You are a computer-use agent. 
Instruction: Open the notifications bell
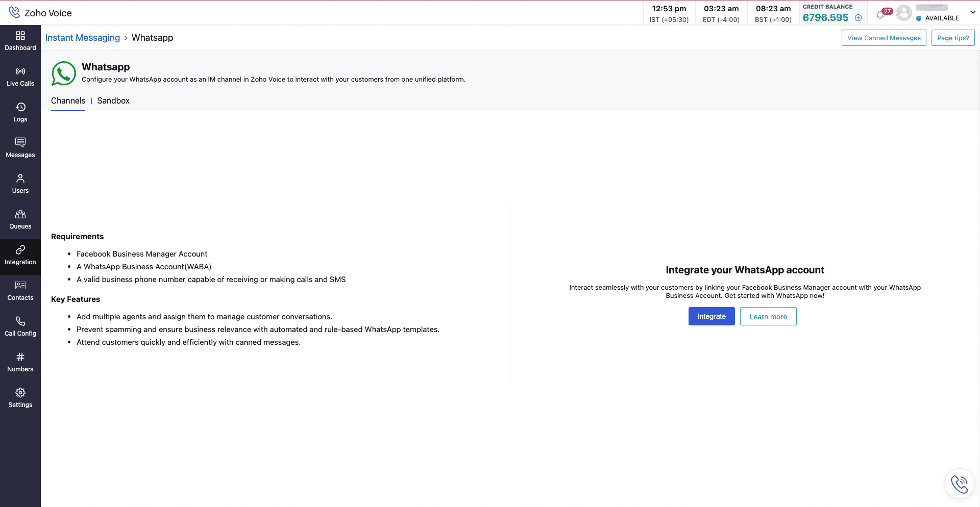click(880, 15)
